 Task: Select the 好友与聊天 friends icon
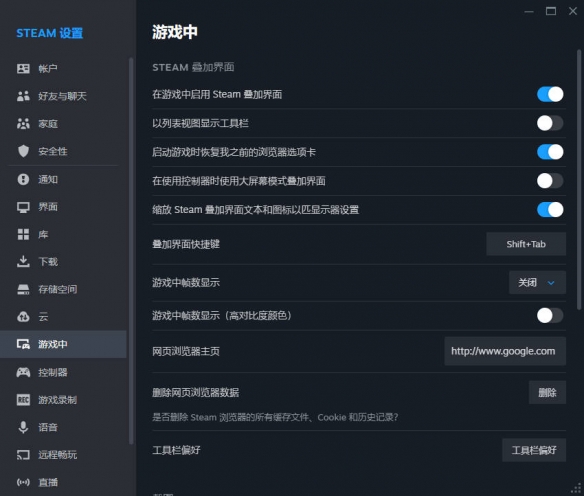[x=23, y=96]
